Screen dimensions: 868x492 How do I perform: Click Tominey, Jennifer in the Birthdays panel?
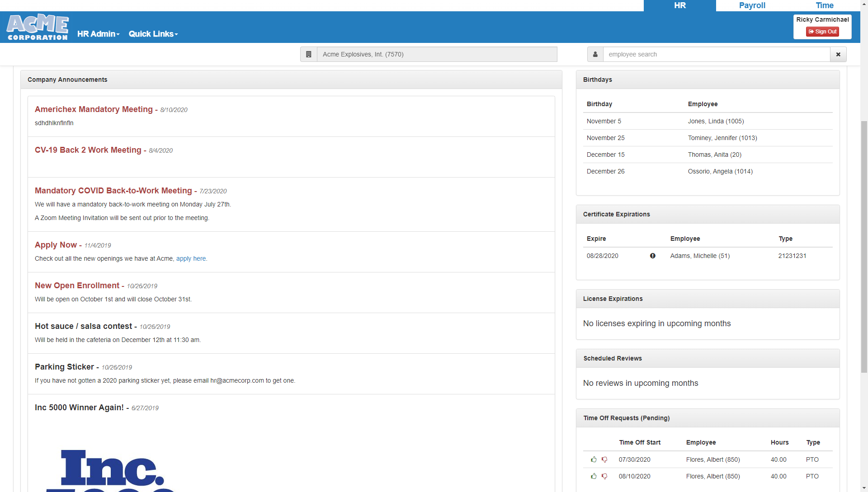click(x=722, y=138)
